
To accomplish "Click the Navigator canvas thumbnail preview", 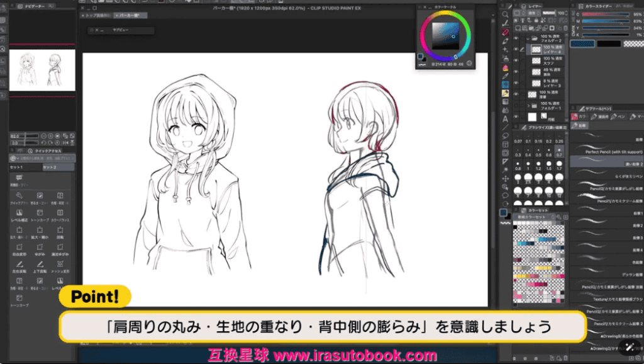I will point(42,69).
